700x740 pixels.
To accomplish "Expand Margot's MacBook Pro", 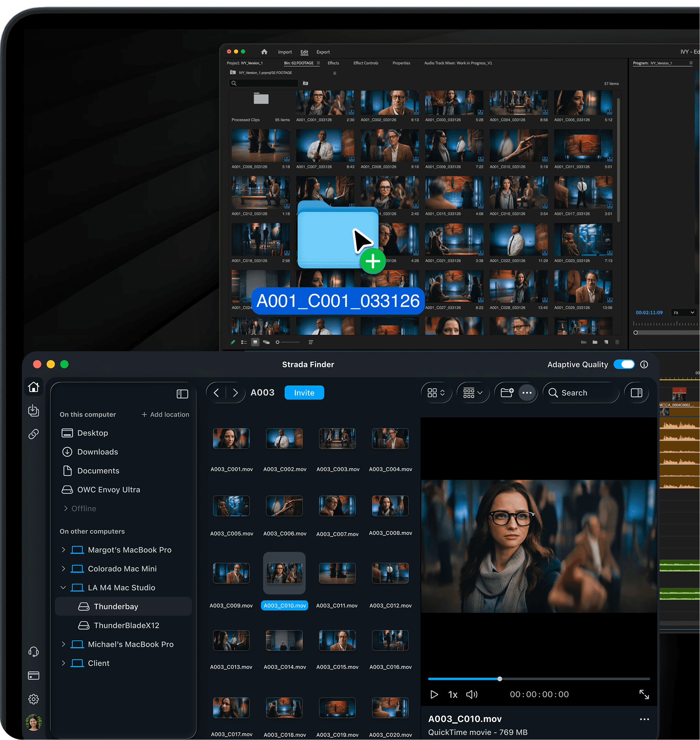I will coord(64,550).
